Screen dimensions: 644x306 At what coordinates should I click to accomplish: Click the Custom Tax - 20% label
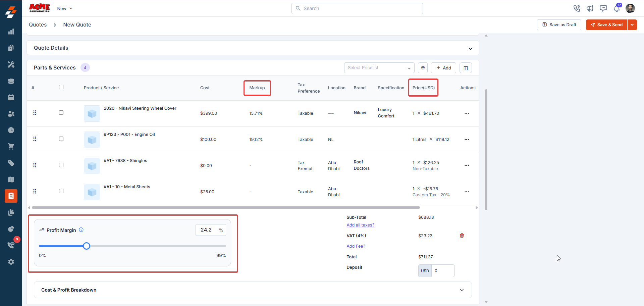431,195
